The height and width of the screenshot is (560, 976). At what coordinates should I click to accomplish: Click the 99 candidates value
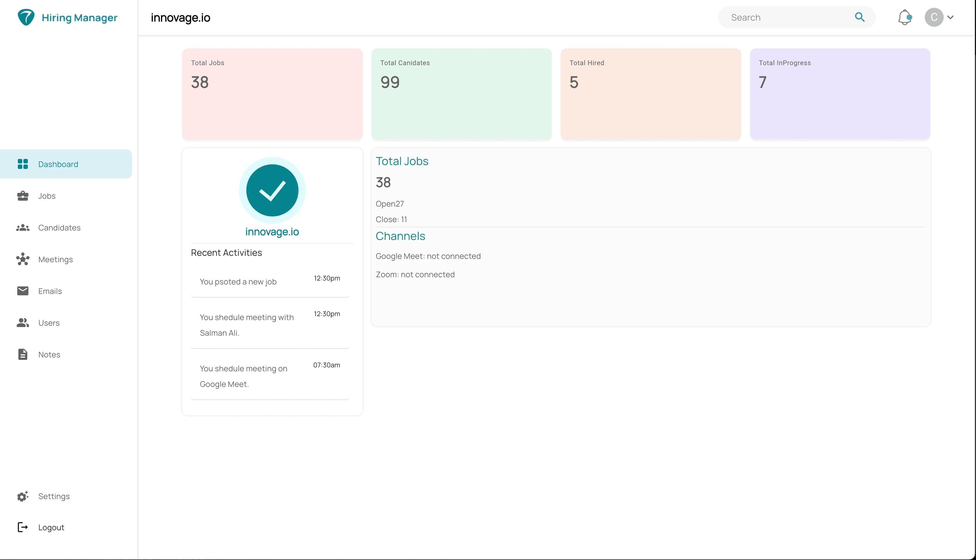click(390, 82)
